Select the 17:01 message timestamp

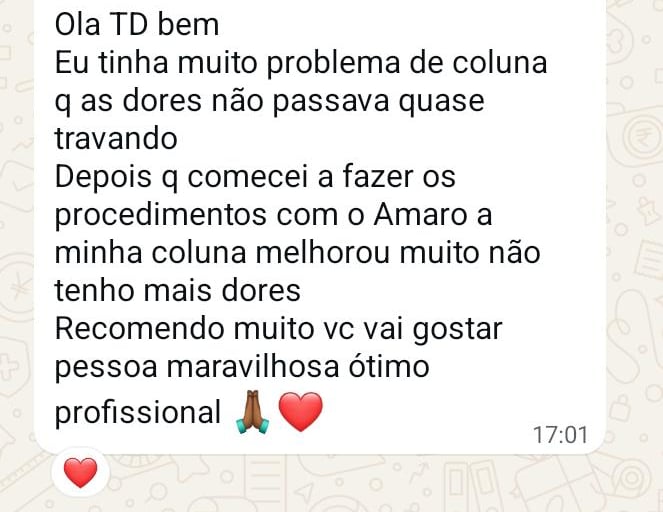pos(560,435)
